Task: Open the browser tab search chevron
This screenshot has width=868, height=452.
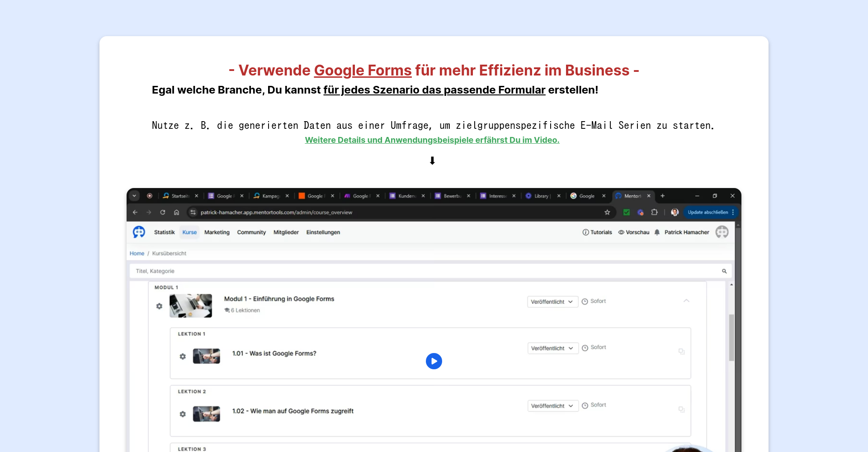Action: tap(134, 196)
